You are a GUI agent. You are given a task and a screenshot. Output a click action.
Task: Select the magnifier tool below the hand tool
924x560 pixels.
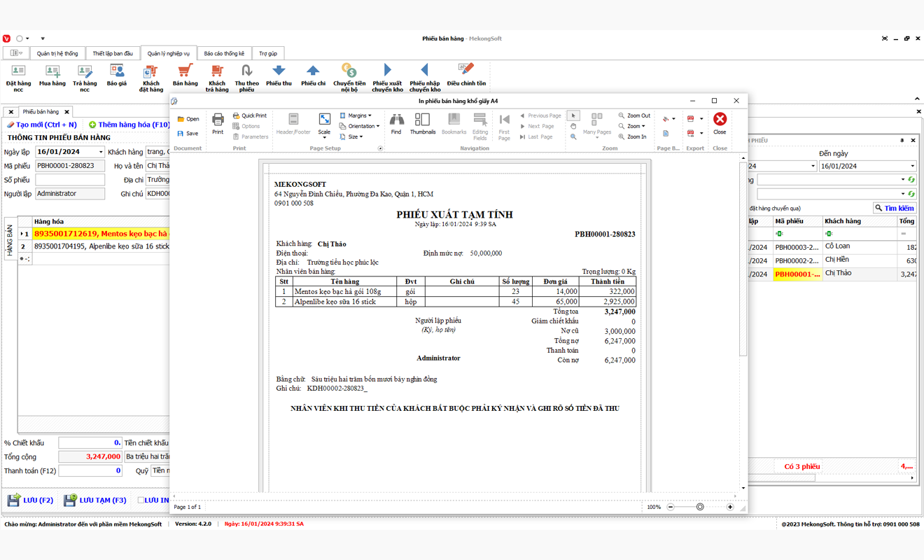pos(573,136)
